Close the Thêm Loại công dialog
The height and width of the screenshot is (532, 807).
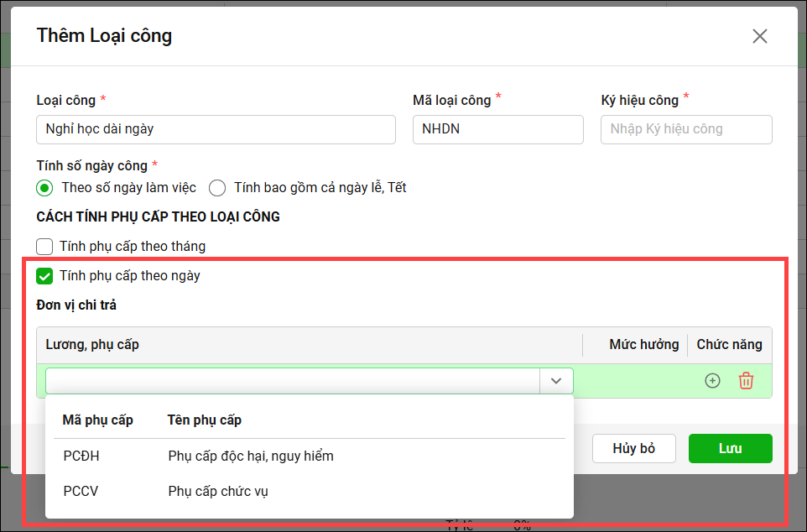pyautogui.click(x=759, y=36)
